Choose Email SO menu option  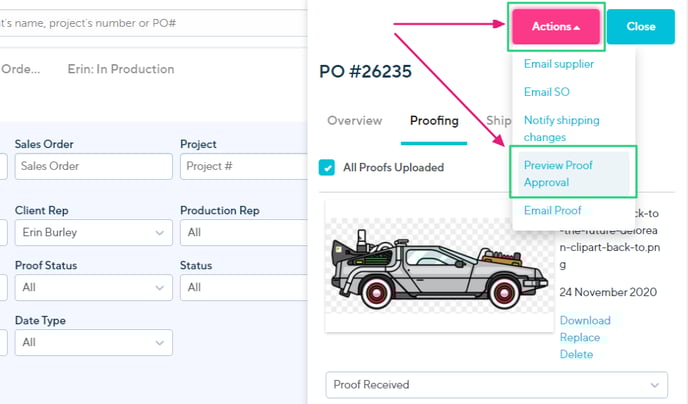pyautogui.click(x=546, y=92)
